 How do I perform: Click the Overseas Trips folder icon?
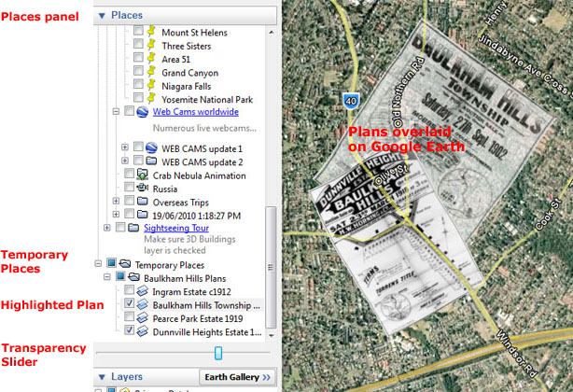pyautogui.click(x=142, y=202)
